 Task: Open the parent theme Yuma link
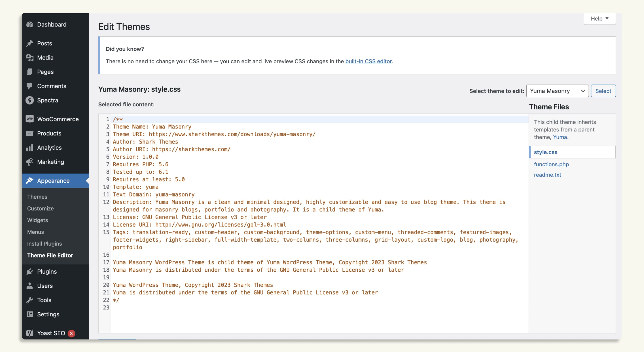point(560,137)
